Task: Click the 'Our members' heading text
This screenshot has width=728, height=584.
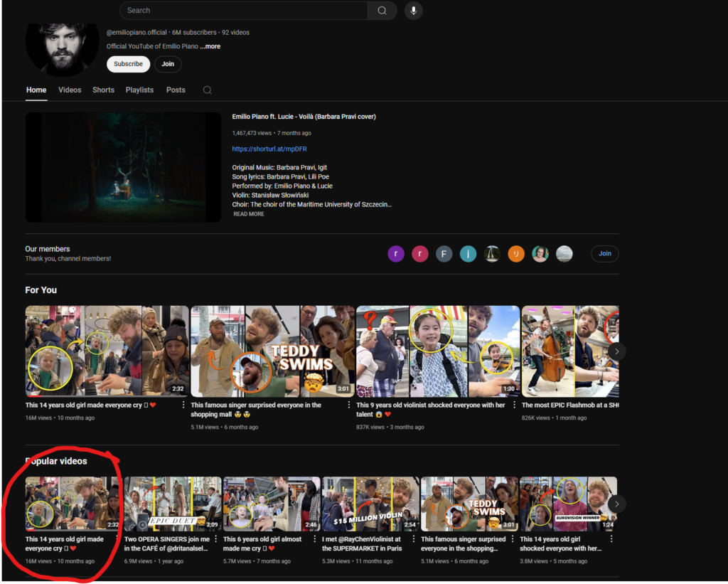Action: pos(48,249)
